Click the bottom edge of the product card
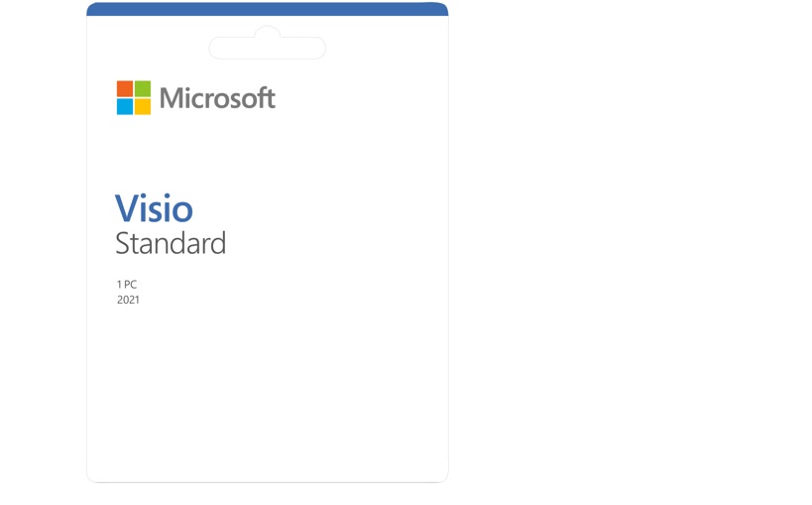The height and width of the screenshot is (505, 812). coord(268,481)
